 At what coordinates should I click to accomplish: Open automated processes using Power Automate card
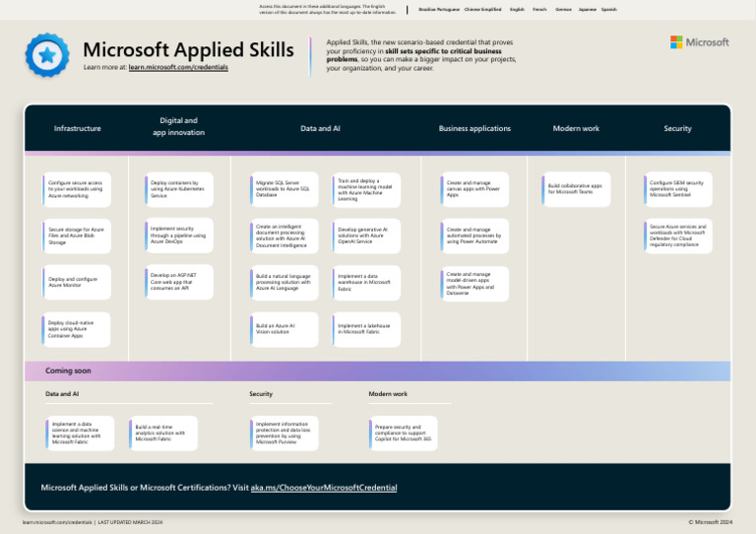[x=474, y=235]
